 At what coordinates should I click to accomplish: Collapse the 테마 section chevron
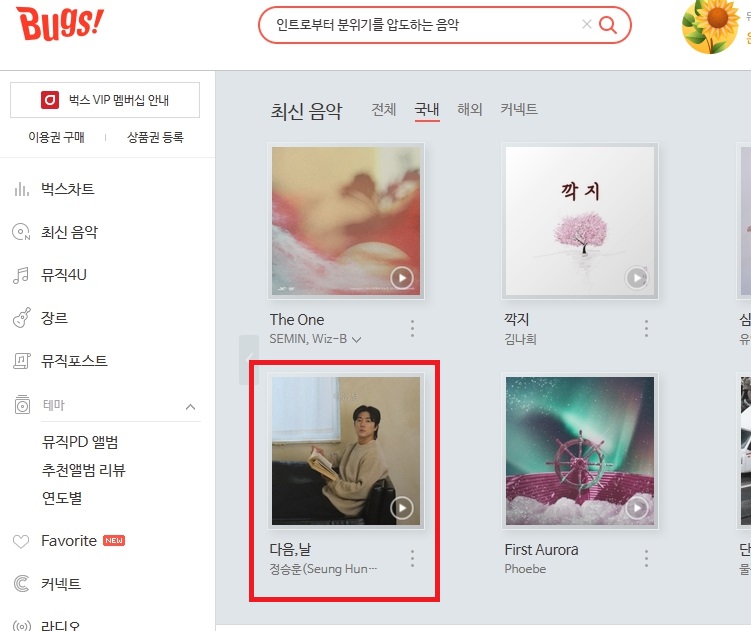click(190, 407)
